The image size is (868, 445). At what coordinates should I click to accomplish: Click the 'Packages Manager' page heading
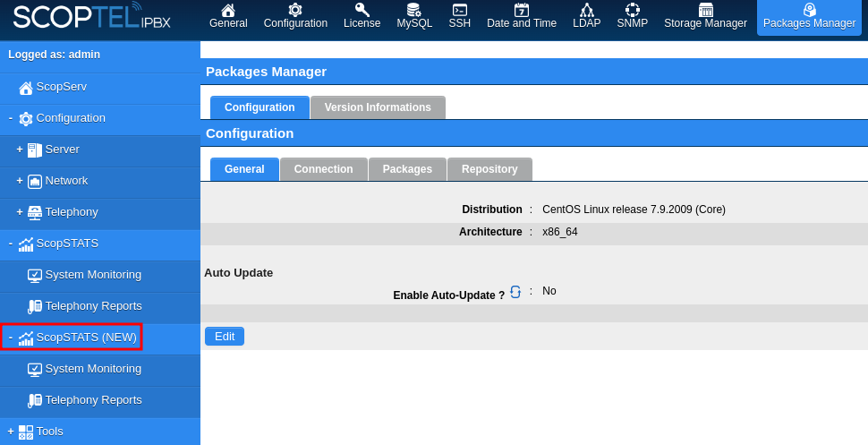pos(267,72)
